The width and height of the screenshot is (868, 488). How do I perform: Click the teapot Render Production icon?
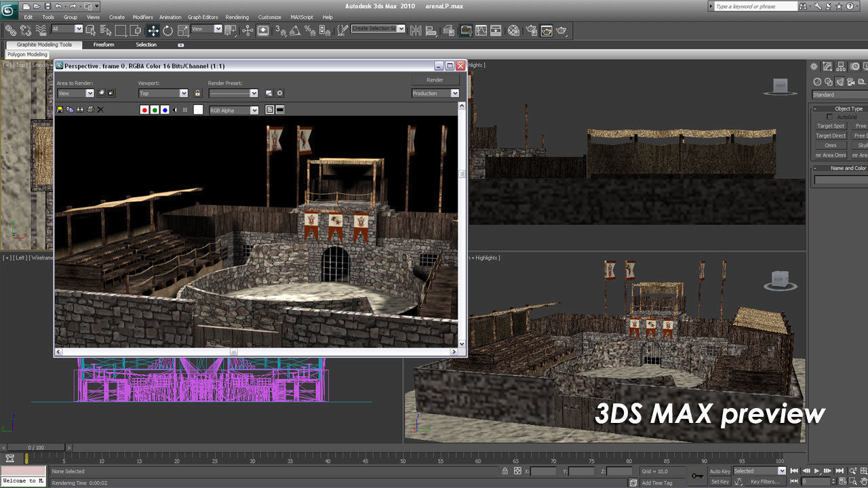[562, 30]
